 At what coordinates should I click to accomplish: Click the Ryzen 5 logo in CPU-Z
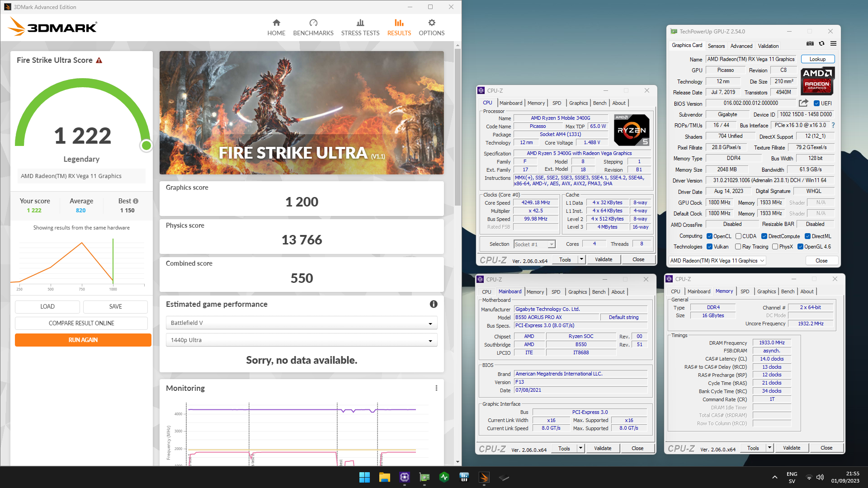click(x=632, y=130)
